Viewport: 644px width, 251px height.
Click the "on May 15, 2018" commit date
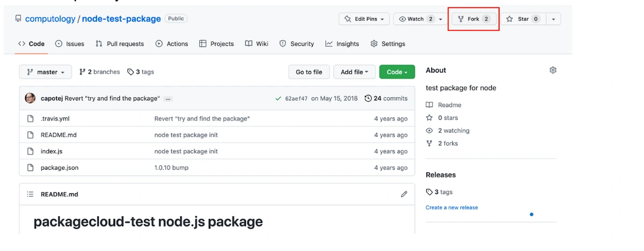coord(334,99)
